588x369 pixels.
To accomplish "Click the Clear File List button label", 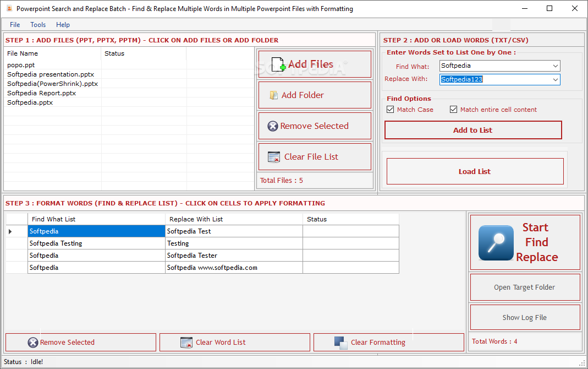I will pyautogui.click(x=311, y=157).
